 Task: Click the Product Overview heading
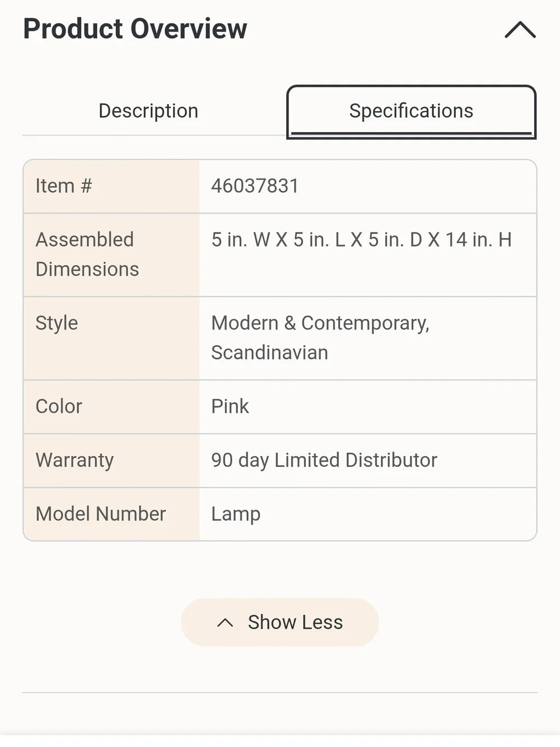click(135, 29)
